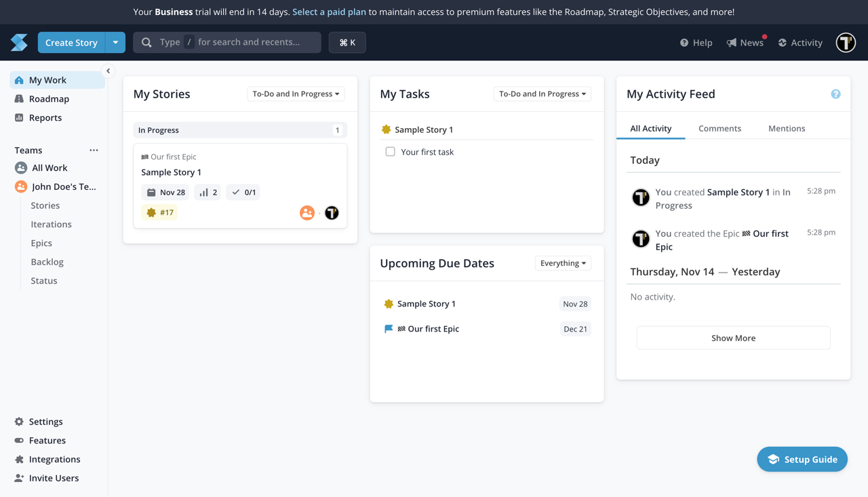Open Reports from the sidebar
The width and height of the screenshot is (868, 497).
[45, 117]
